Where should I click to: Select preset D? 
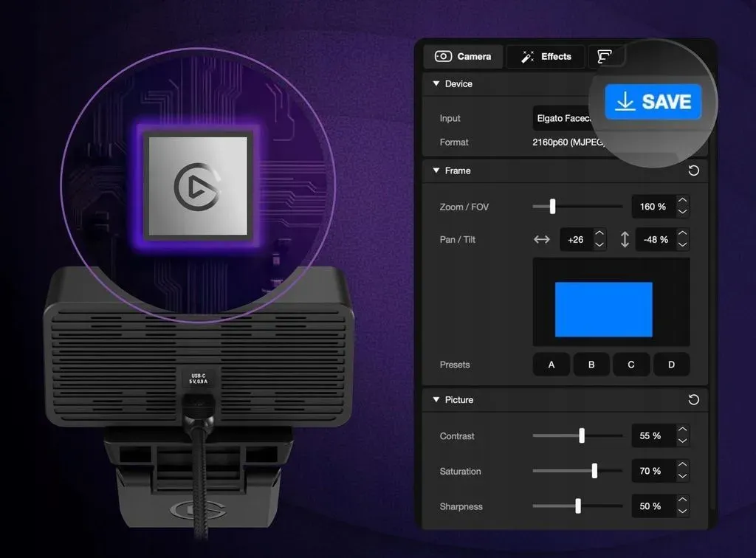(x=672, y=365)
